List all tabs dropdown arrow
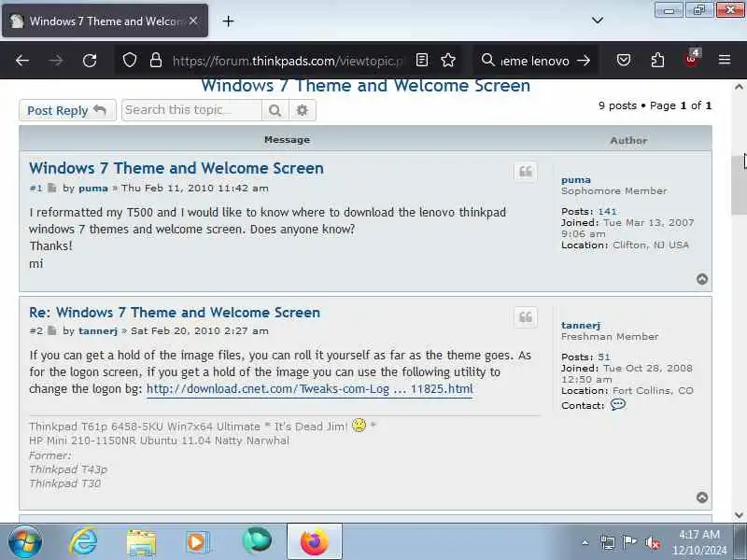 (598, 20)
